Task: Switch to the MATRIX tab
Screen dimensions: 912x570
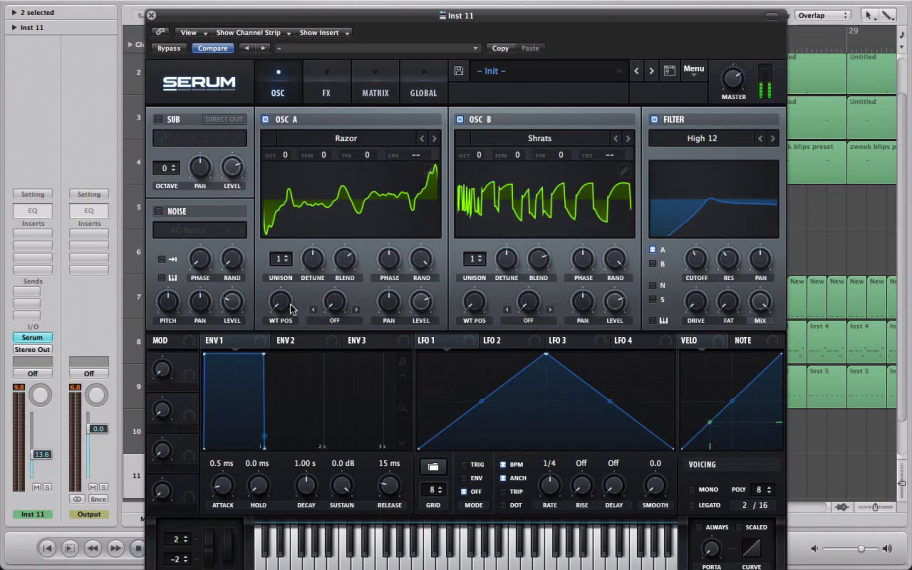Action: 375,82
